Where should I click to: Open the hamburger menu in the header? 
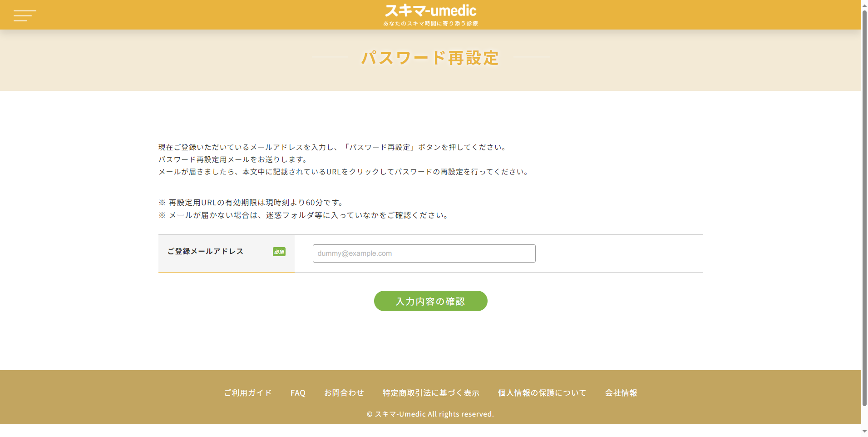(25, 15)
